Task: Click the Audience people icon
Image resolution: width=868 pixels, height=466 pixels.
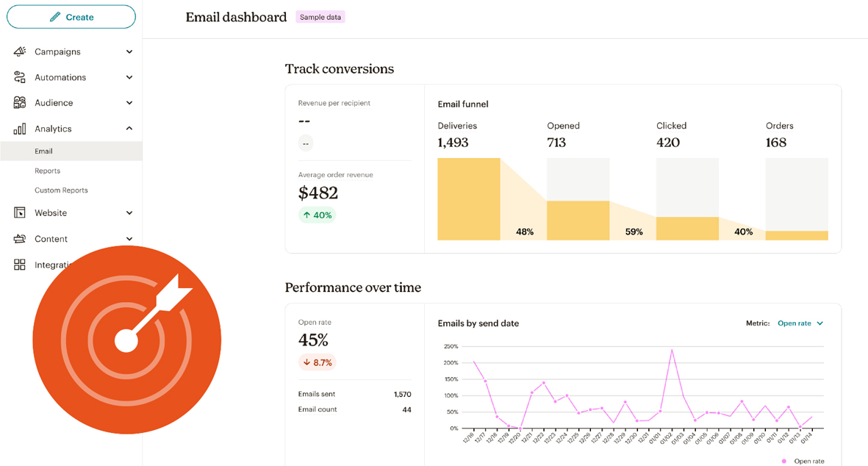Action: pos(19,102)
